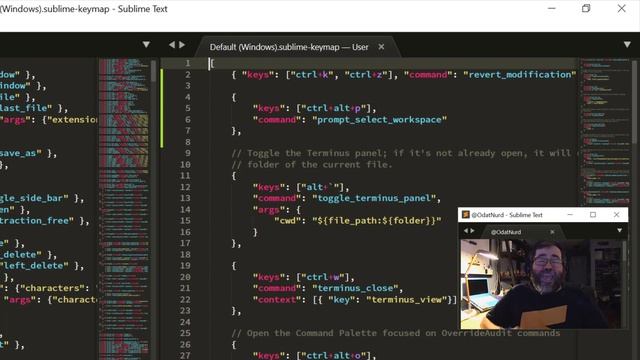Click the left pane vertical scrollbar
The width and height of the screenshot is (640, 360).
pos(153,71)
